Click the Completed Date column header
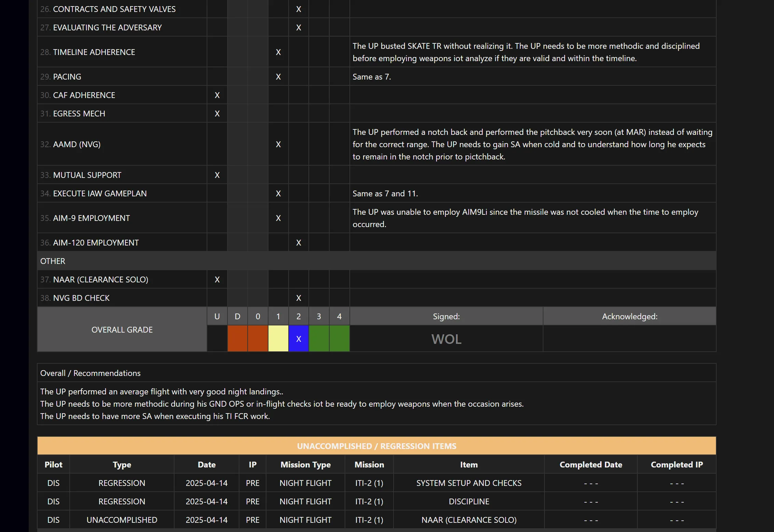The height and width of the screenshot is (532, 774). pos(591,465)
